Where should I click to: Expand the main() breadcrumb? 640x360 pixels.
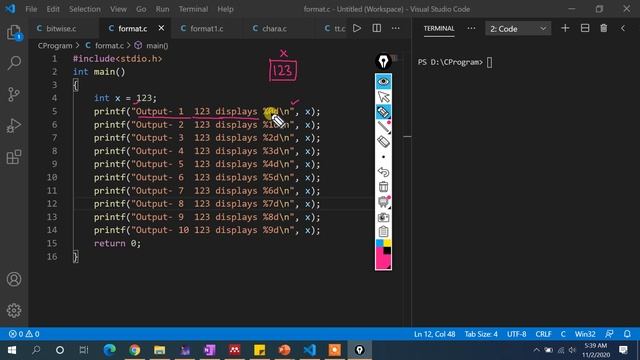[151, 45]
